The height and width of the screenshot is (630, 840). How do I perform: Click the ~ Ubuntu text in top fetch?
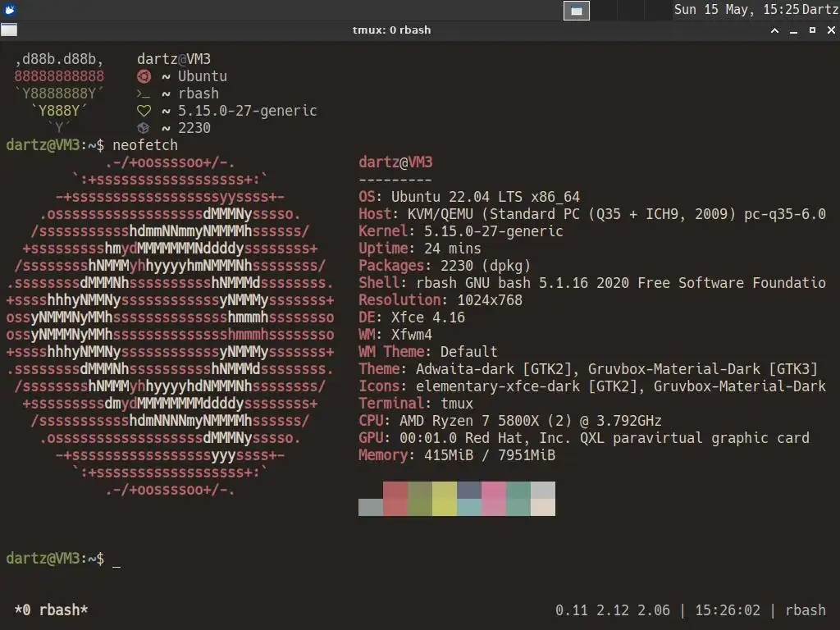pos(194,76)
